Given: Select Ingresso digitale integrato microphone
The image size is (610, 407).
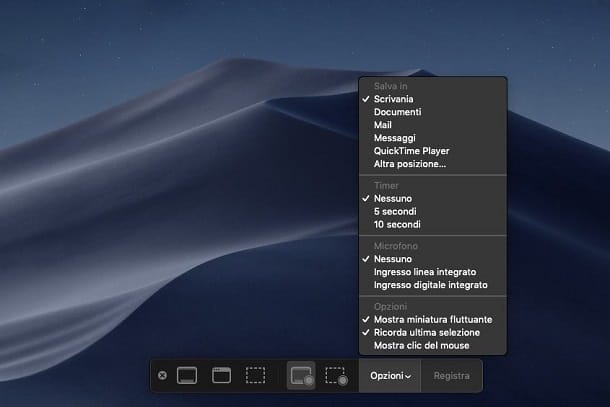Looking at the screenshot, I should [433, 285].
